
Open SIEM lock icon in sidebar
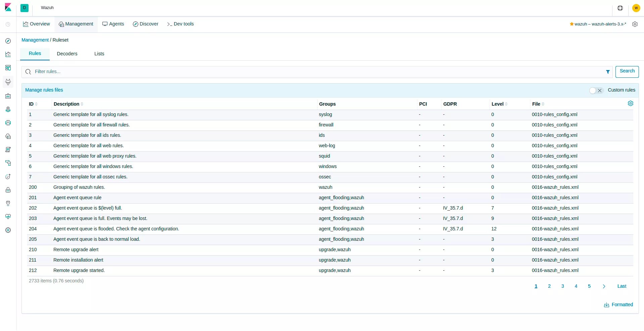coord(8,190)
